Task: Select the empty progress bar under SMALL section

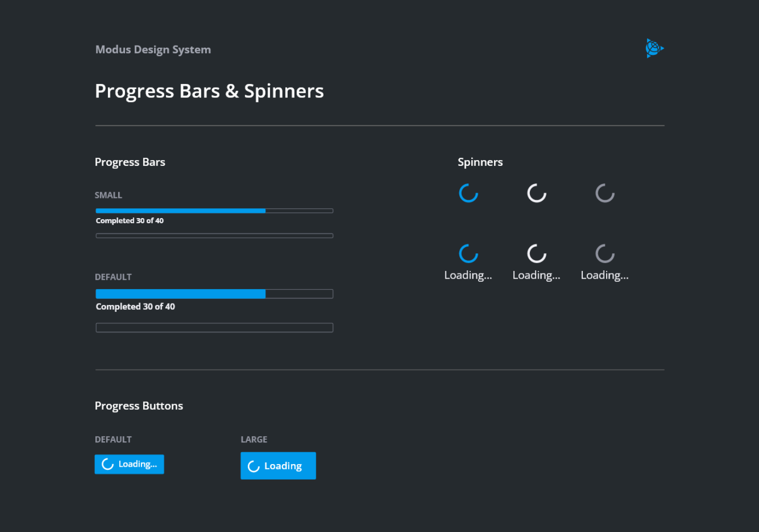Action: (214, 235)
